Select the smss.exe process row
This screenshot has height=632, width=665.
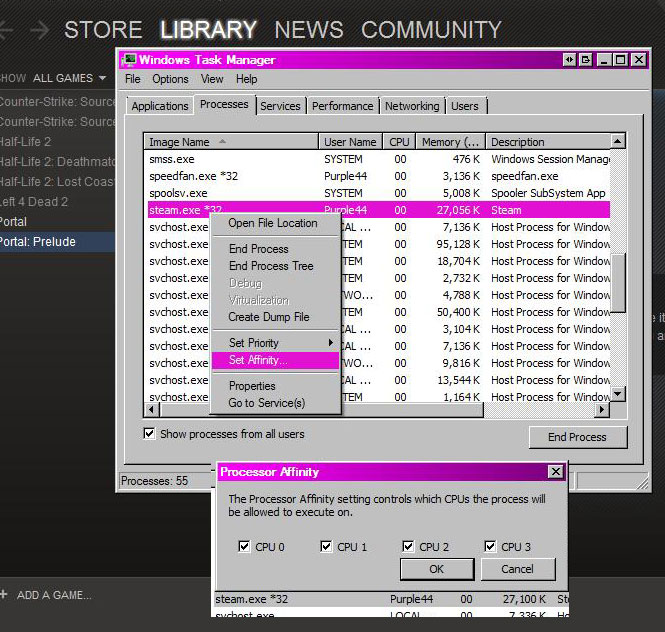pos(379,159)
